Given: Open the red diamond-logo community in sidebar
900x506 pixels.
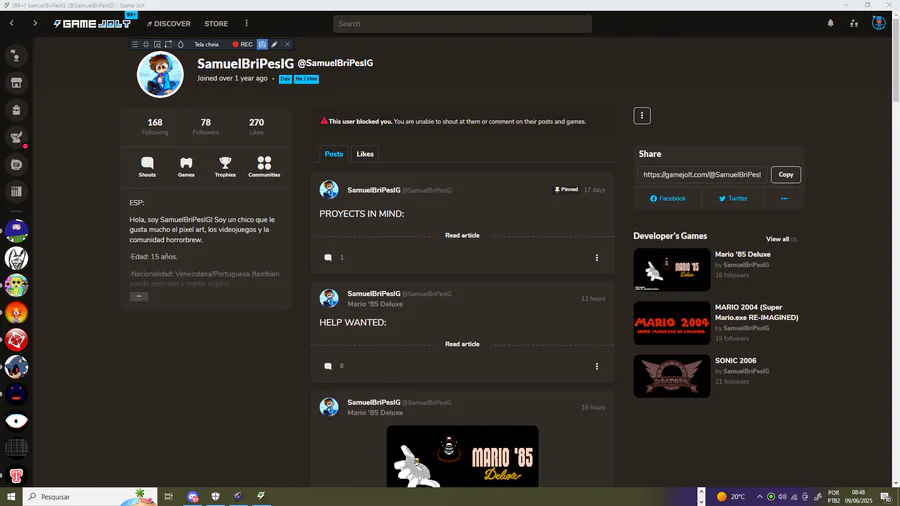Looking at the screenshot, I should pyautogui.click(x=16, y=340).
